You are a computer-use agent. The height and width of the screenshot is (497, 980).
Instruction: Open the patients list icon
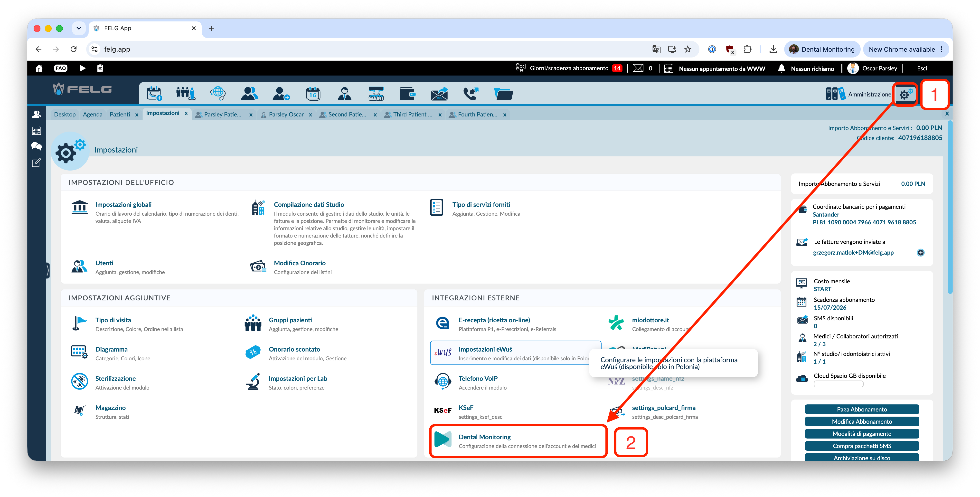pyautogui.click(x=250, y=93)
